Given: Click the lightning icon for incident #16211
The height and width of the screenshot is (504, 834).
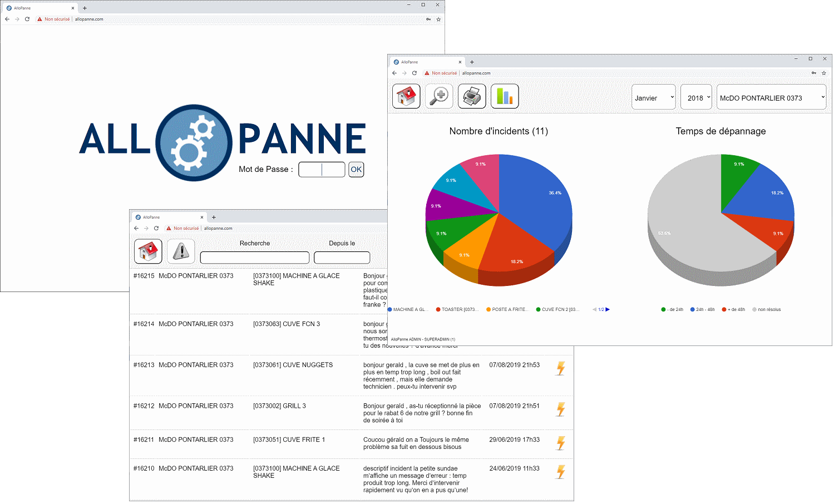Looking at the screenshot, I should coord(561,443).
